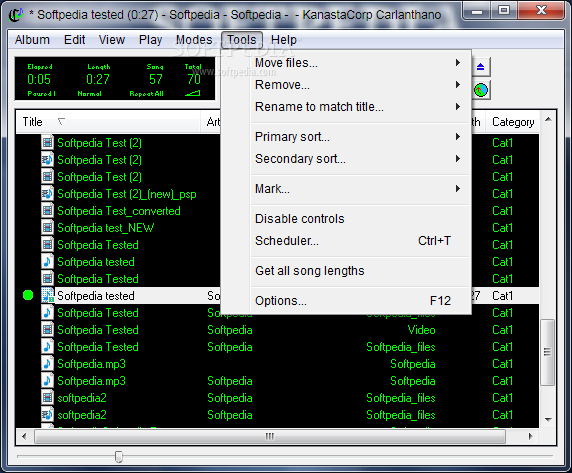Click the icon of Softpedia Test (2)_(new)_psp
Screen dimensions: 572x473
click(x=47, y=194)
